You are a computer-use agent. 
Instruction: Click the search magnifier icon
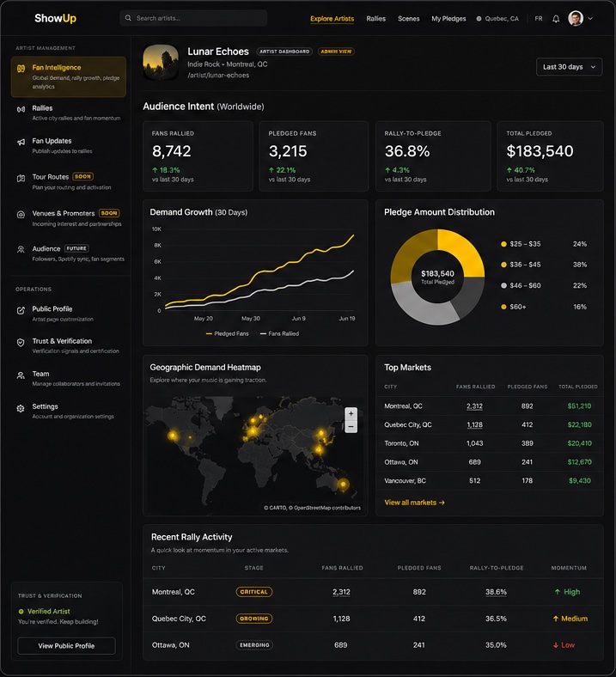[128, 18]
